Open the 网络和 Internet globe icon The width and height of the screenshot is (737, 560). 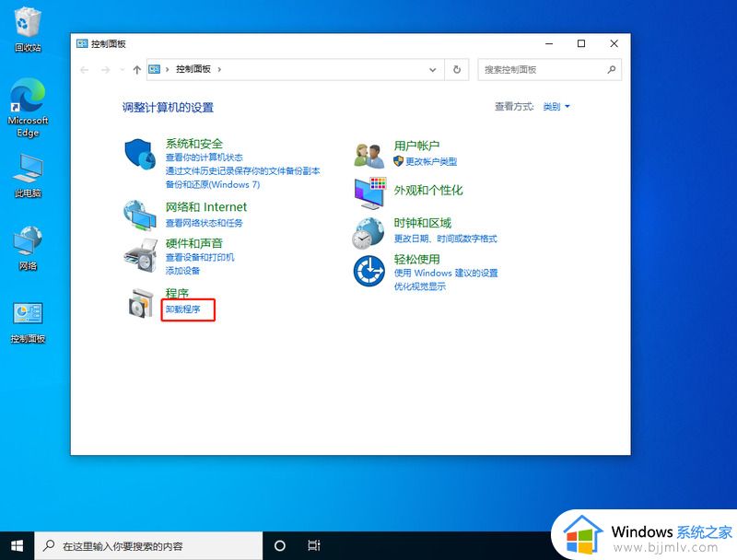click(140, 216)
